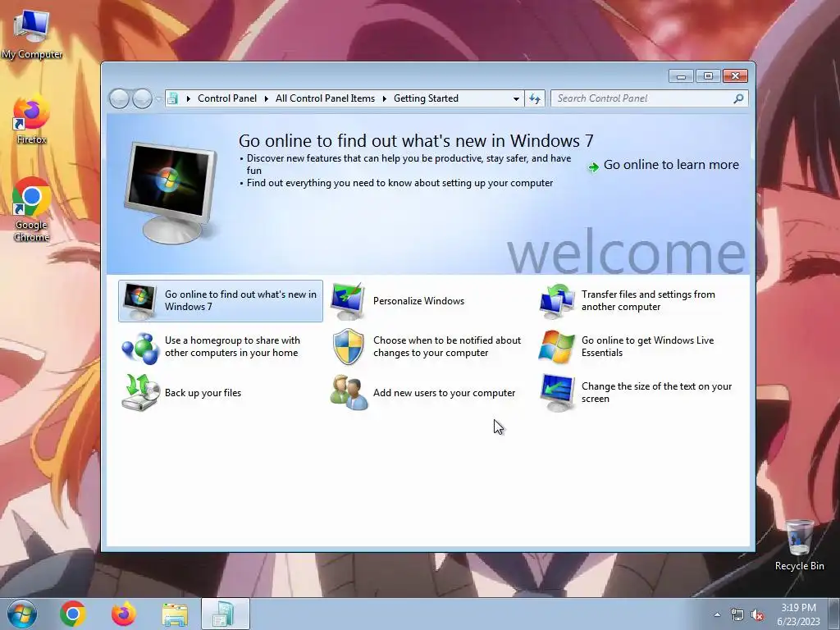Close the Getting Started window
The image size is (840, 630).
tap(735, 76)
